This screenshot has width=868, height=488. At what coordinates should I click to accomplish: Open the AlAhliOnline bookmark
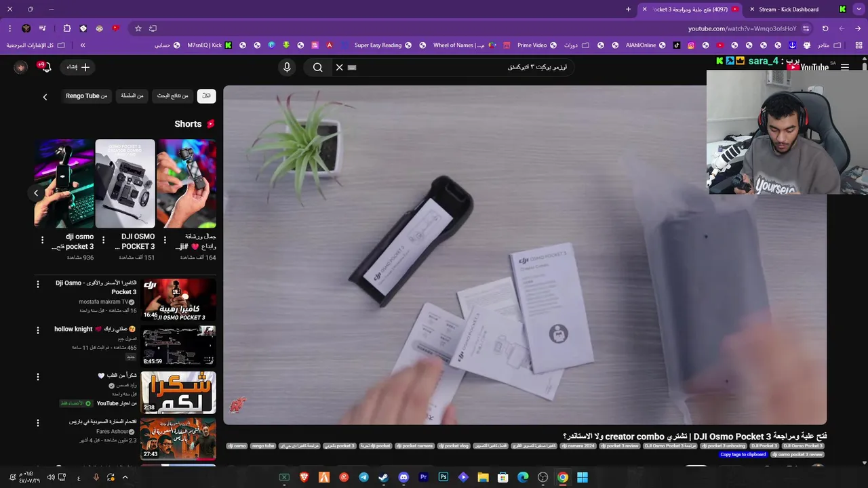tap(646, 45)
